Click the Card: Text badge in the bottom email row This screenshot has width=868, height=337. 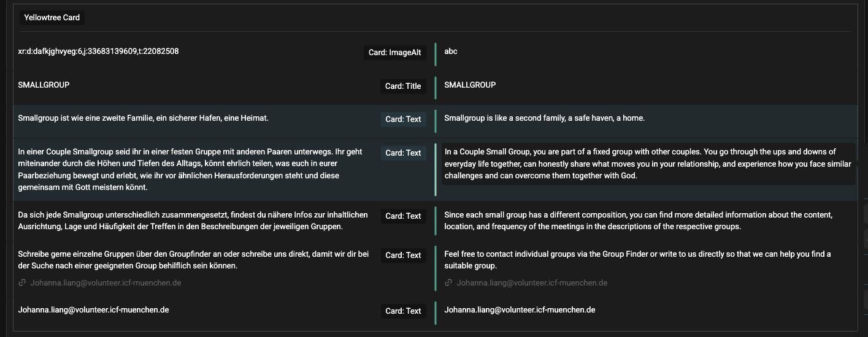coord(403,311)
